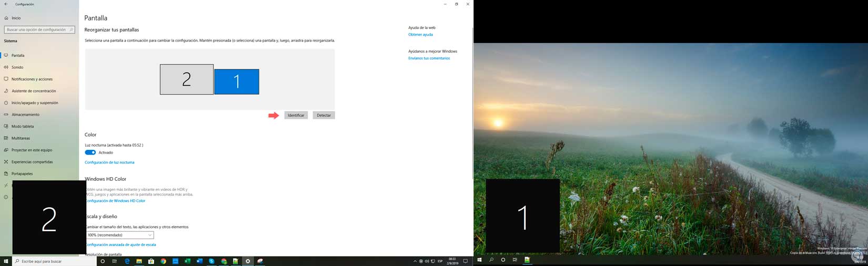Open Microsoft Store from the taskbar
The width and height of the screenshot is (868, 266).
click(x=151, y=261)
